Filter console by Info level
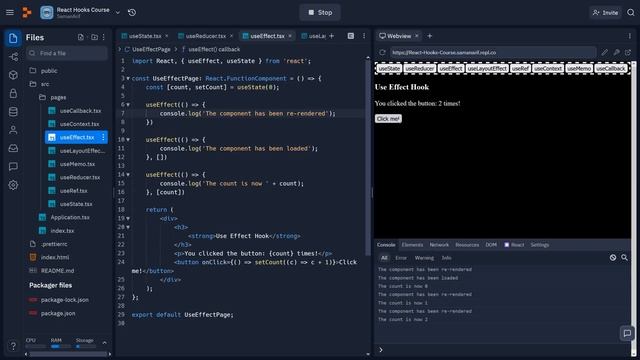 click(447, 258)
